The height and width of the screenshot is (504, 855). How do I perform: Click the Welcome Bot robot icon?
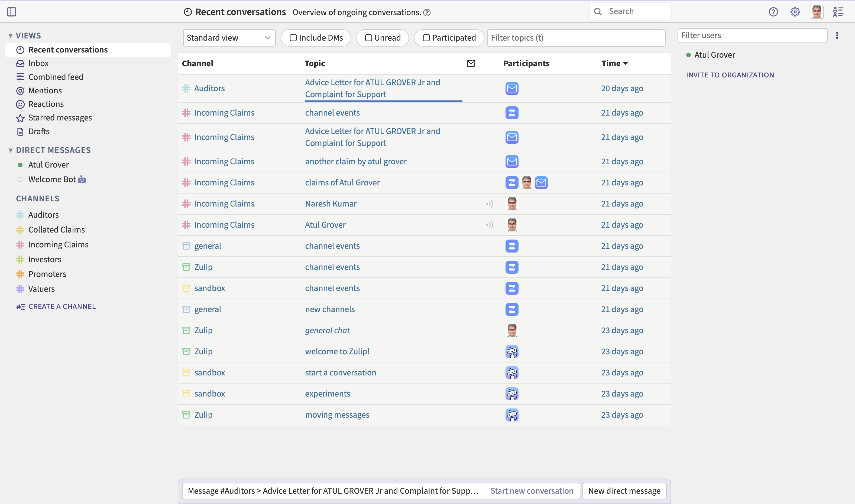(x=82, y=179)
